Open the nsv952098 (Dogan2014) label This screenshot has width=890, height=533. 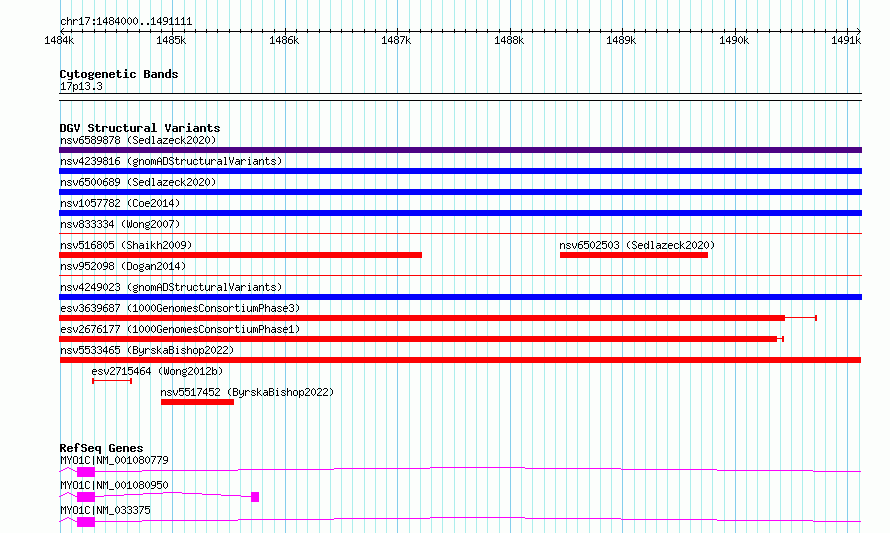123,266
